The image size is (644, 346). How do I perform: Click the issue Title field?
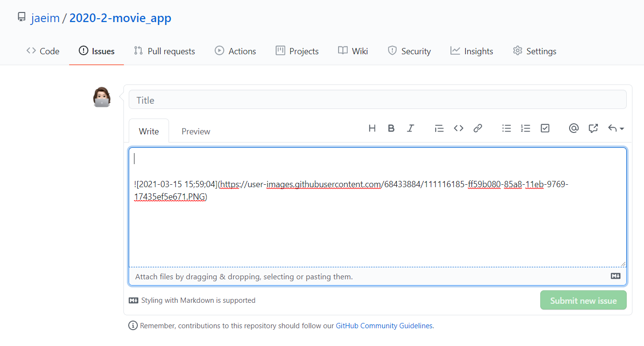377,100
